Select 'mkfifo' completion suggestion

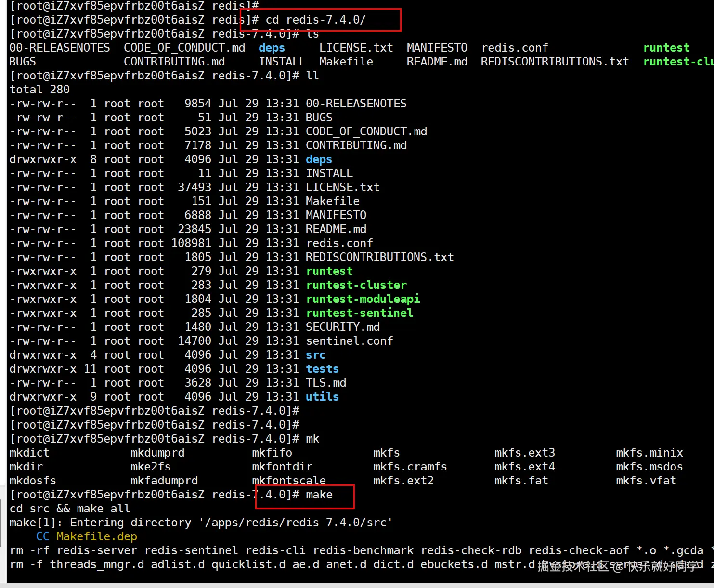pyautogui.click(x=272, y=453)
